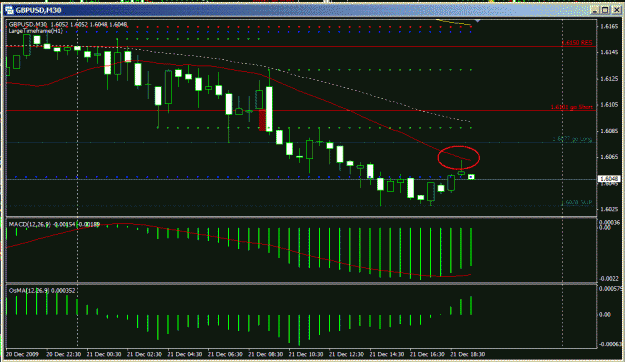
Task: Click the '21 Dec 16:30' time axis label
Action: coord(427,354)
